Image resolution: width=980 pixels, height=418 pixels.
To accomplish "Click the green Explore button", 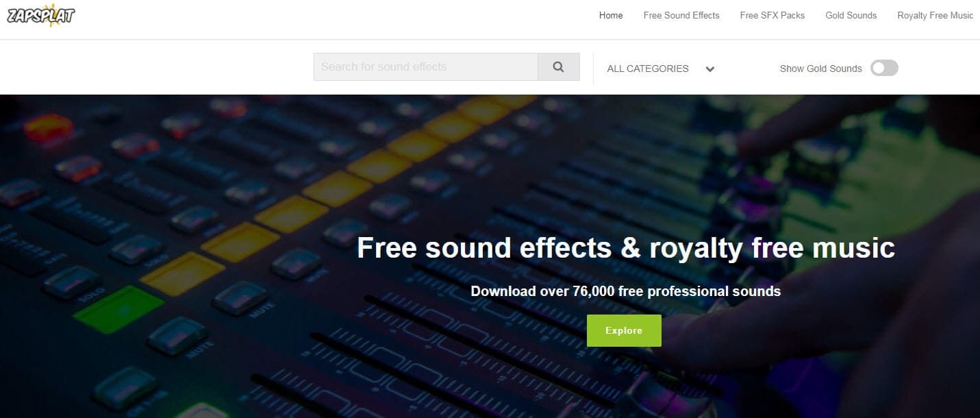I will coord(624,330).
